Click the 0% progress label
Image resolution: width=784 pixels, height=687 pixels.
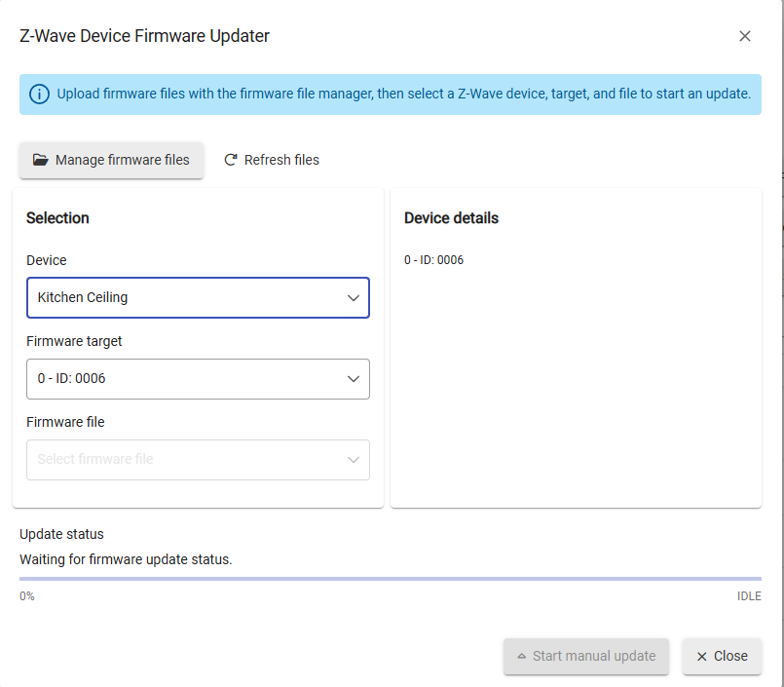coord(27,596)
